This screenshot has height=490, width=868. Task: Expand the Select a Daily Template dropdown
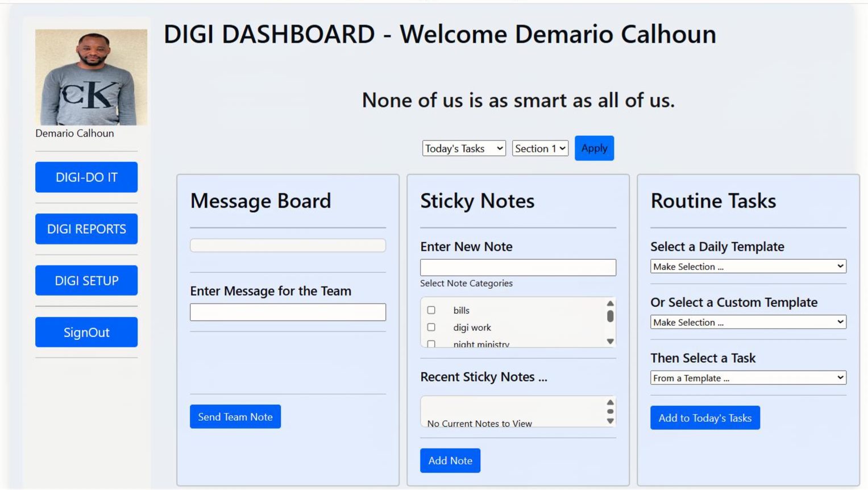pos(748,267)
